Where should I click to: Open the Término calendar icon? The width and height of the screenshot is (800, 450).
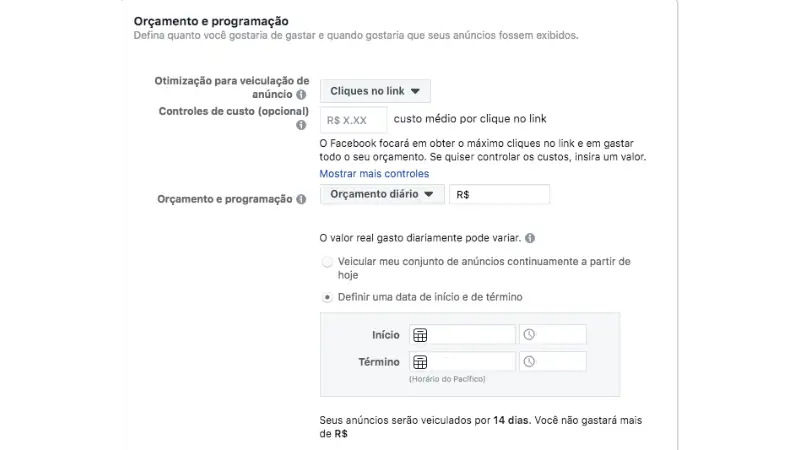[x=420, y=362]
